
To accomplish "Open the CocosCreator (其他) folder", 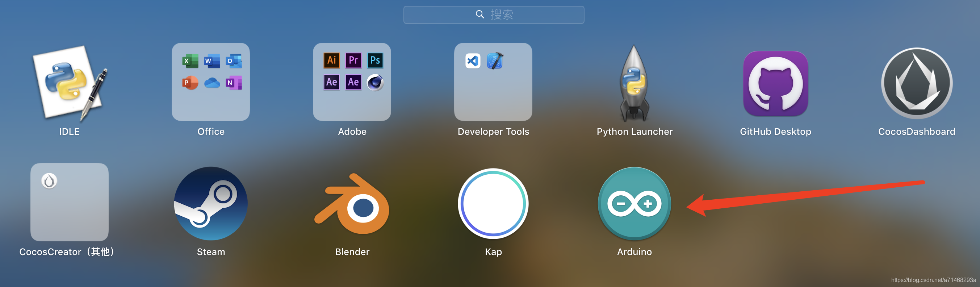I will 70,202.
